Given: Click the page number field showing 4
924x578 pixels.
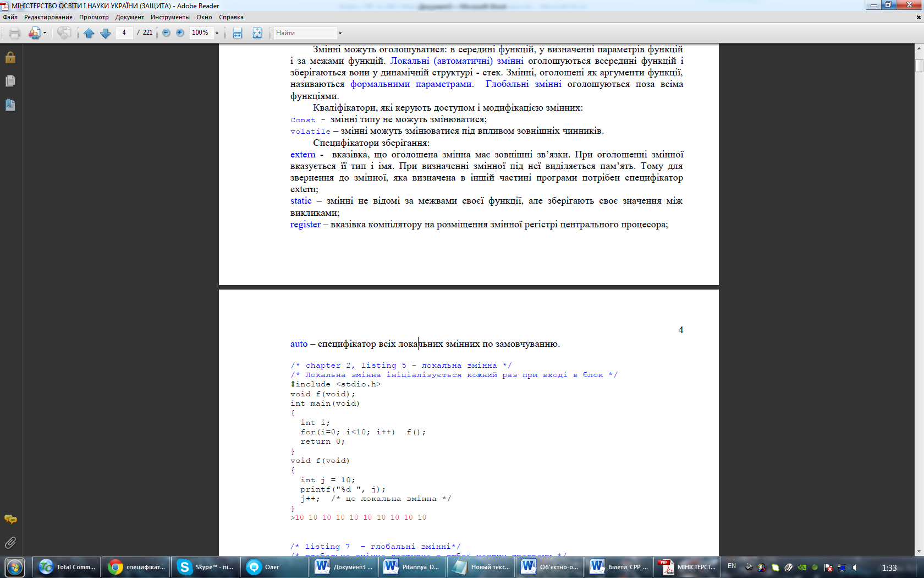Looking at the screenshot, I should point(124,32).
